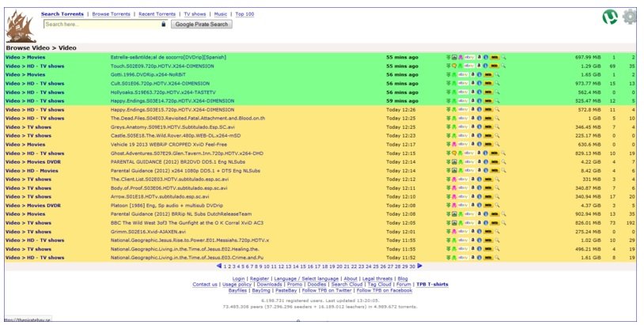This screenshot has height=325, width=644.
Task: Open the Happy.Endings.S03E14 torrent link
Action: tap(172, 101)
